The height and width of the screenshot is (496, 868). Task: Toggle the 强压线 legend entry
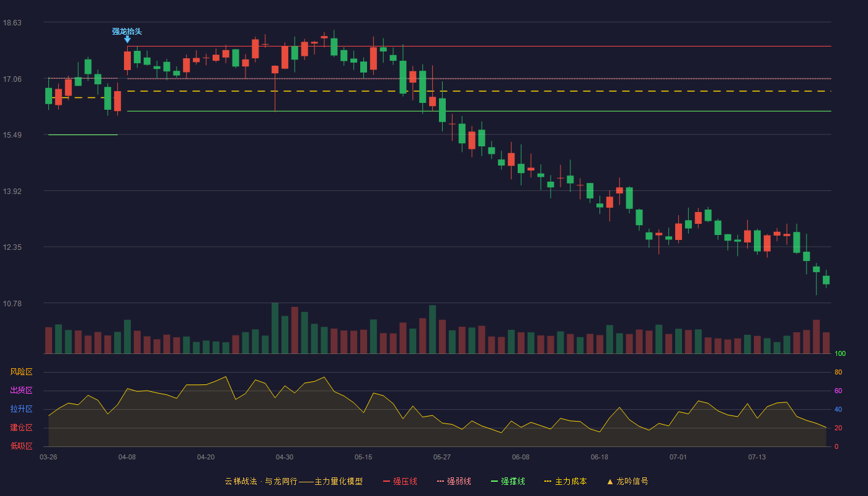pyautogui.click(x=400, y=481)
